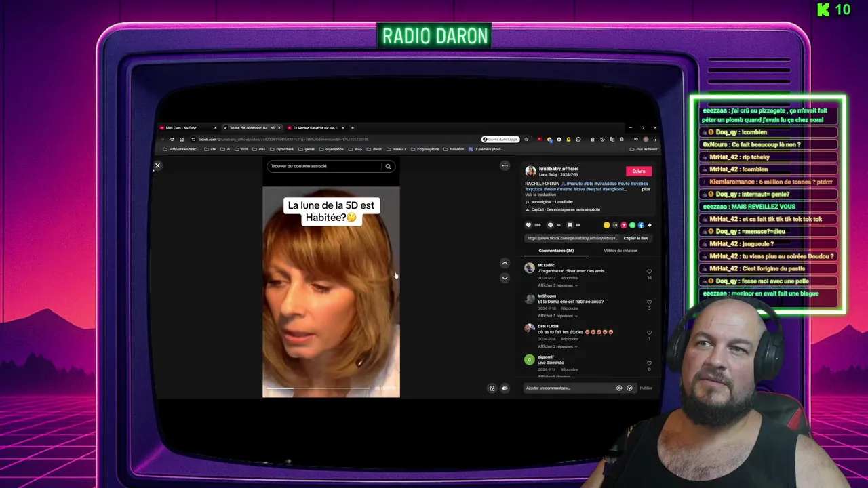
Task: Open the 'games' bookmarks folder
Action: (307, 149)
